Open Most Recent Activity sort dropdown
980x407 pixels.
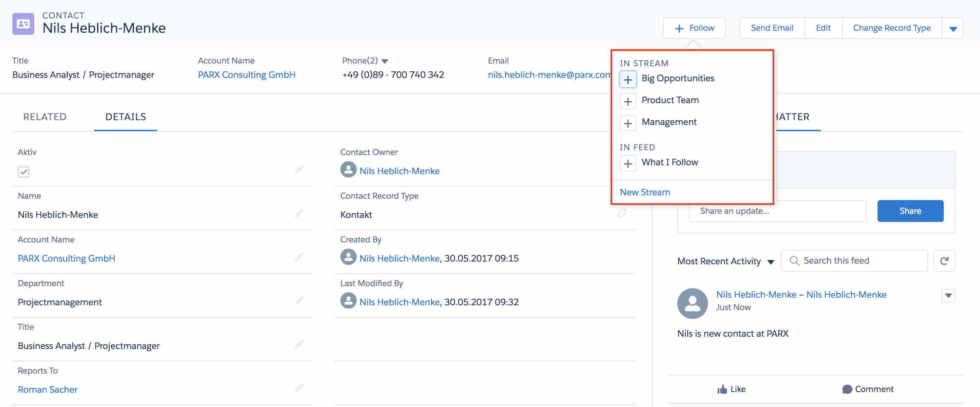(x=771, y=262)
